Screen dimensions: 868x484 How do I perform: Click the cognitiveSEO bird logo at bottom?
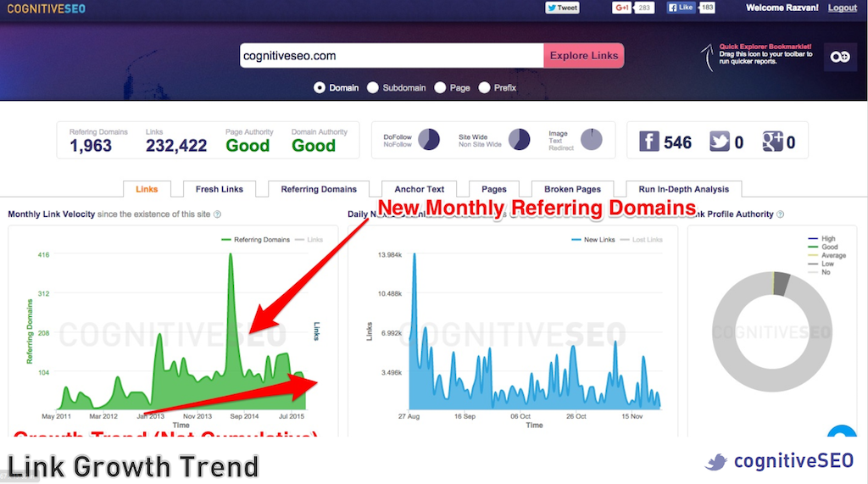point(715,462)
